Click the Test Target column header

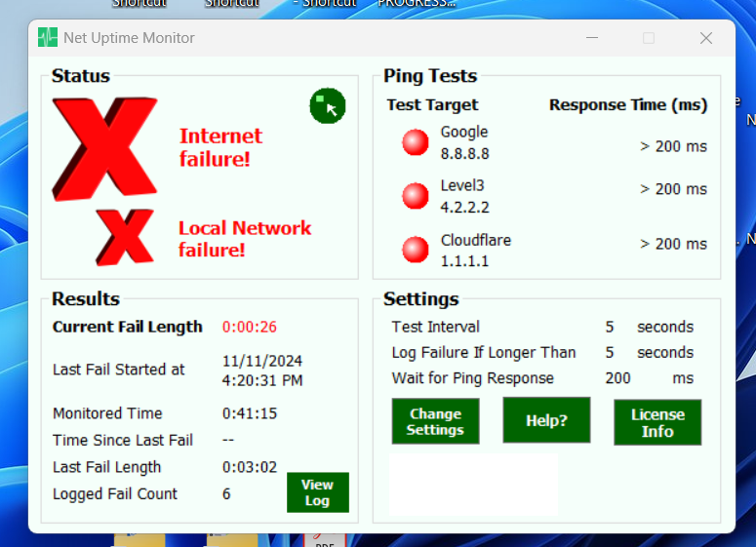tap(432, 105)
